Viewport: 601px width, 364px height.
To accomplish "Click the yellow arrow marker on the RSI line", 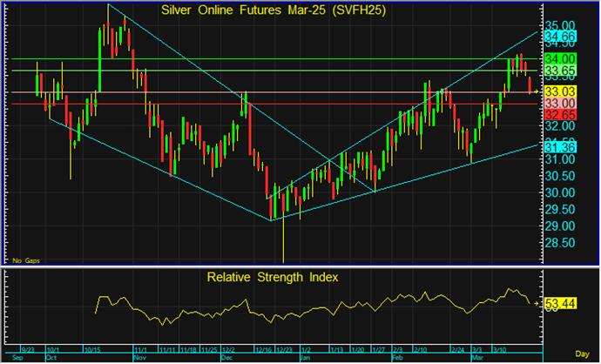I will [x=536, y=304].
